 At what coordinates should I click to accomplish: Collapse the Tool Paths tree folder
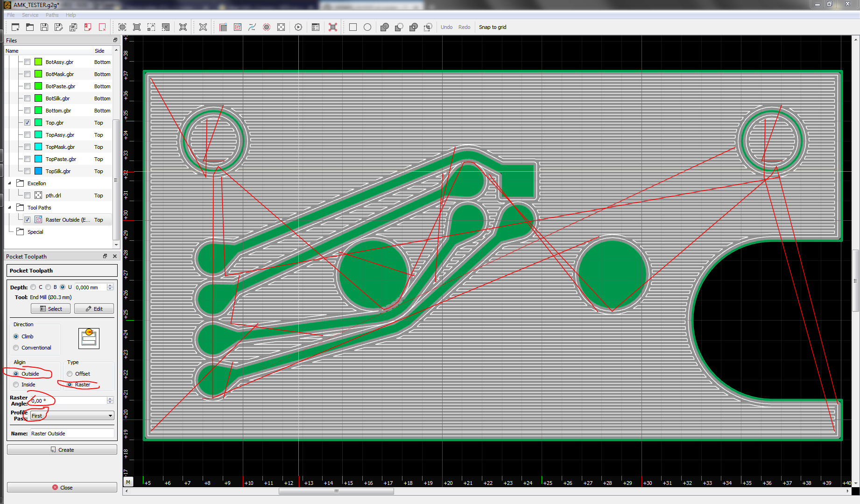pos(10,208)
